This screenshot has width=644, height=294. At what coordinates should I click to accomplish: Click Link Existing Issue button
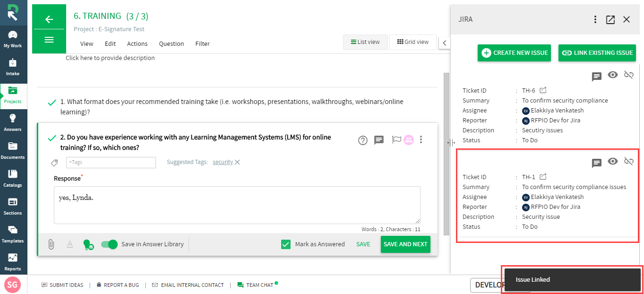597,53
